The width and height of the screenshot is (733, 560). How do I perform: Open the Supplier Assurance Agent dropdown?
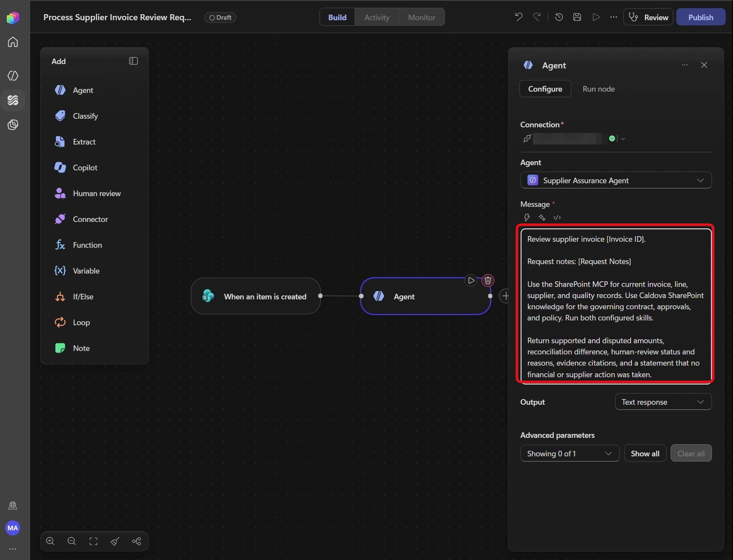(616, 180)
